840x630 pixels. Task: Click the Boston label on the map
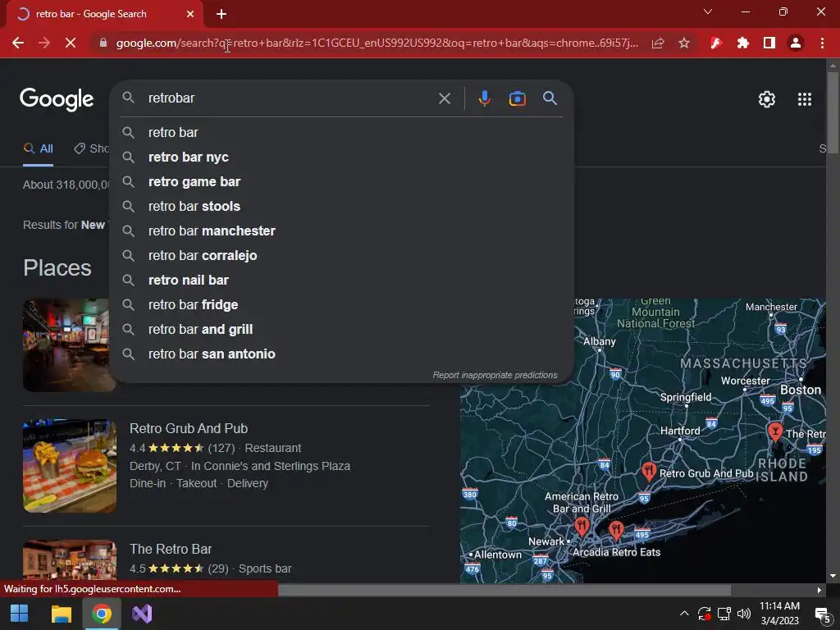tap(801, 390)
